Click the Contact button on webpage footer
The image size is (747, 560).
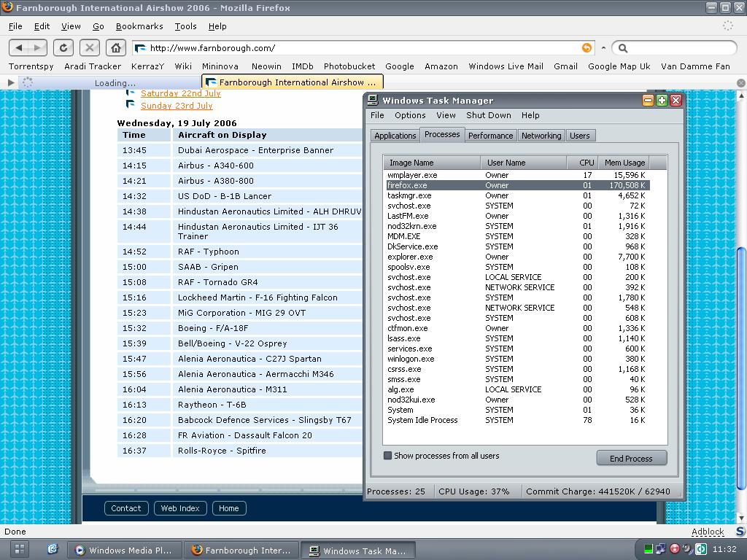[x=126, y=508]
